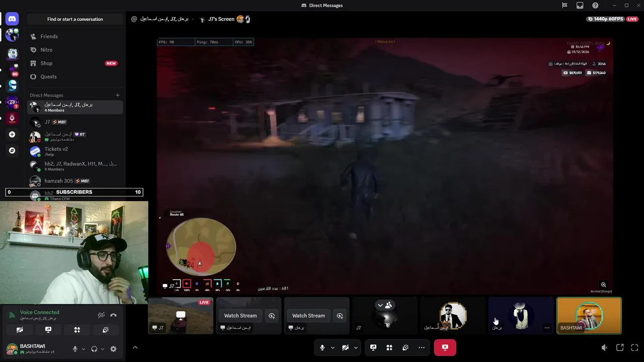
Task: Open Quests page
Action: (75, 76)
